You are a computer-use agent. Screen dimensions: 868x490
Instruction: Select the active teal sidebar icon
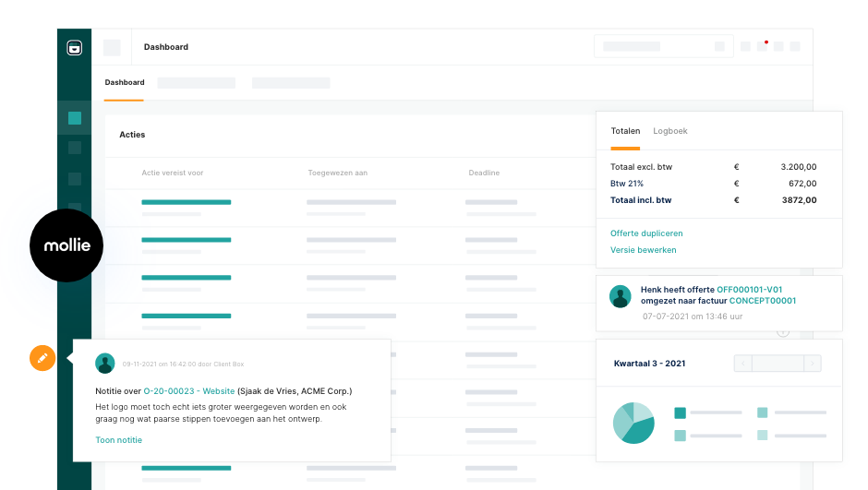75,118
